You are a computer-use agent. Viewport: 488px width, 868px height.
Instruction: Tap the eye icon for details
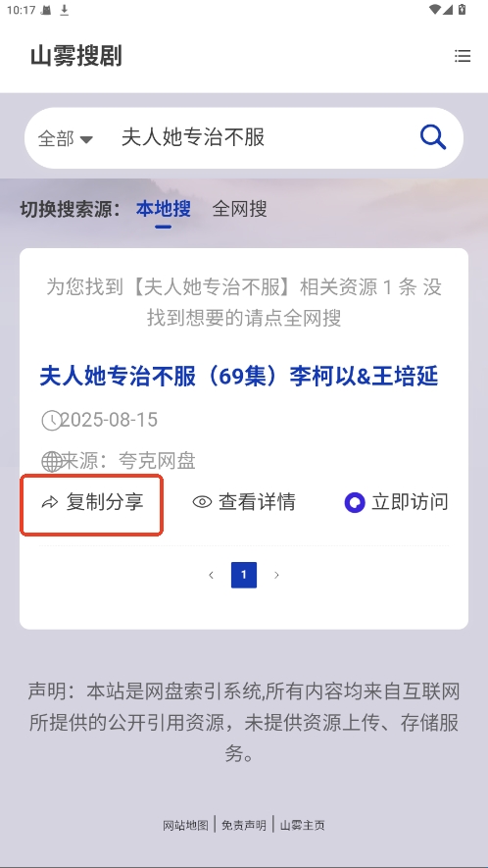coord(202,502)
